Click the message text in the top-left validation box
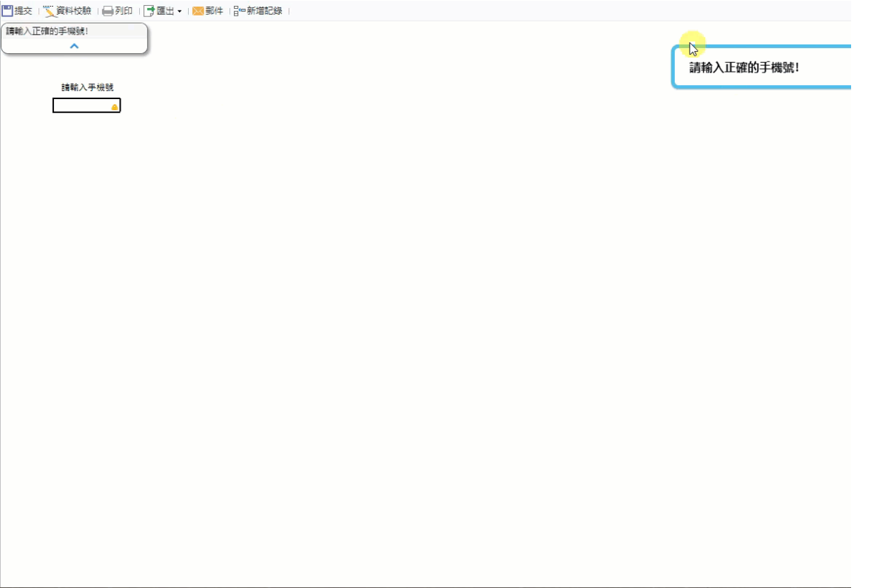The height and width of the screenshot is (588, 877). 47,31
